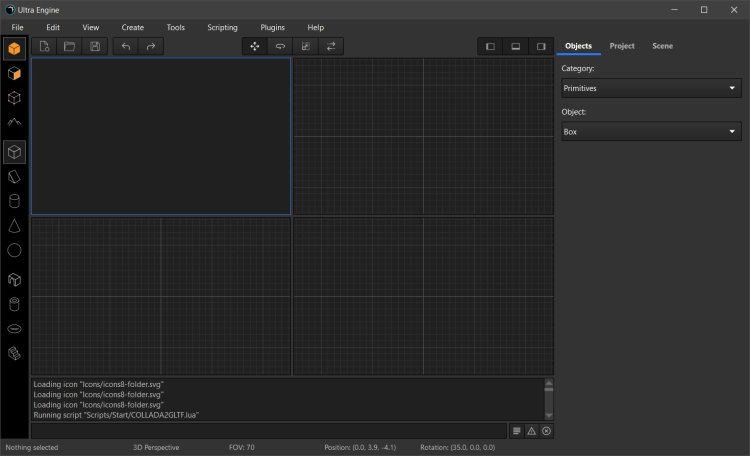Select the Stairs primitive tool
Image resolution: width=750 pixels, height=456 pixels.
pos(14,353)
